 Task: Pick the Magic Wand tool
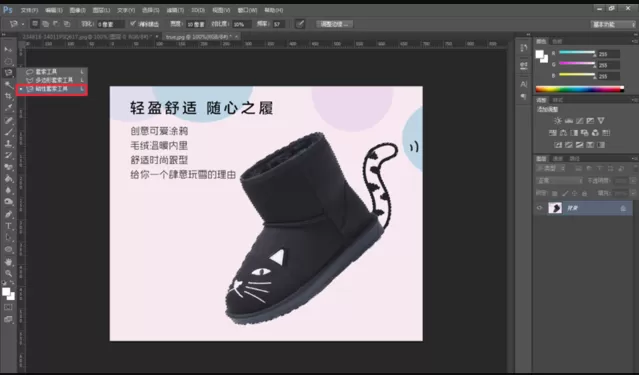click(x=8, y=84)
